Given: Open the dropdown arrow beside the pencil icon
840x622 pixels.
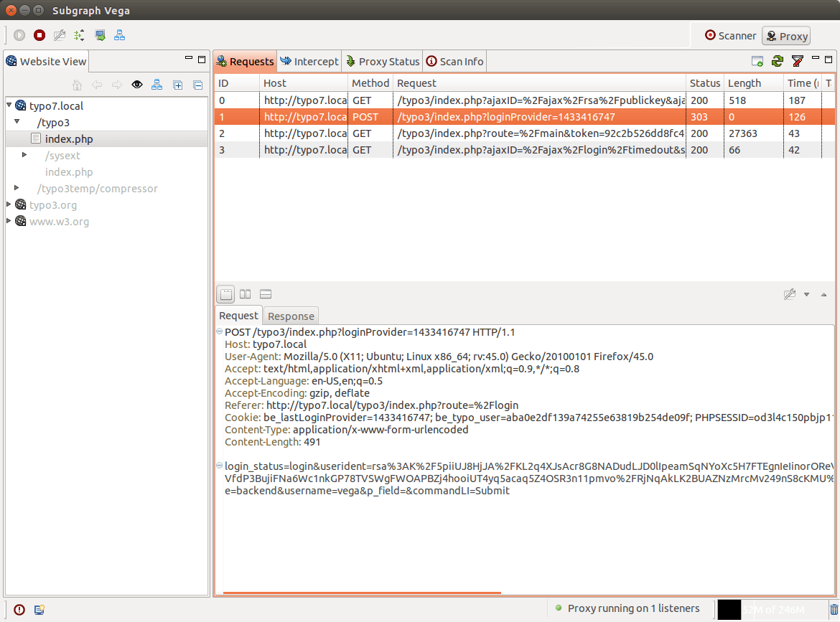Looking at the screenshot, I should (806, 294).
